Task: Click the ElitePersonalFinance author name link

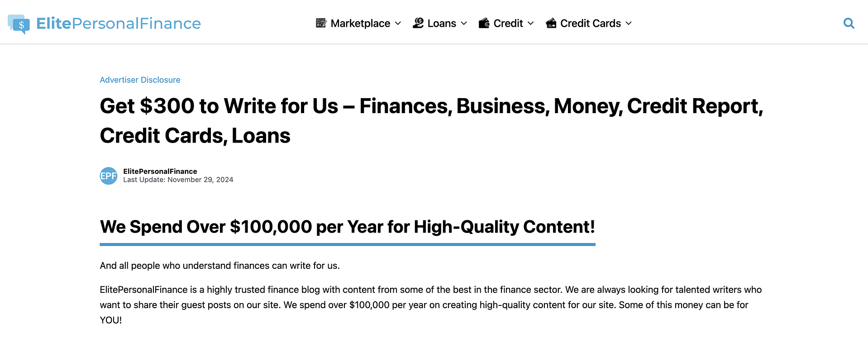Action: click(x=160, y=171)
